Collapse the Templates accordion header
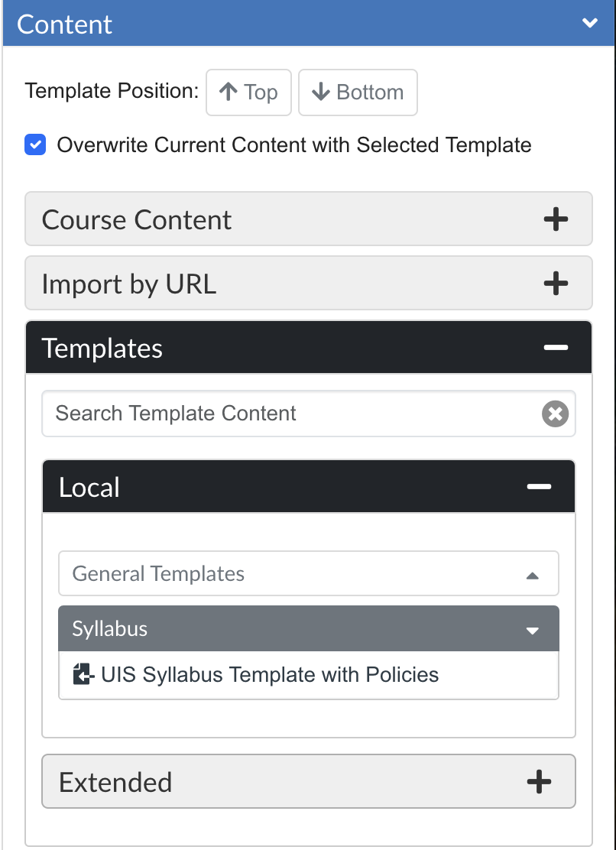The height and width of the screenshot is (850, 616). click(x=309, y=348)
